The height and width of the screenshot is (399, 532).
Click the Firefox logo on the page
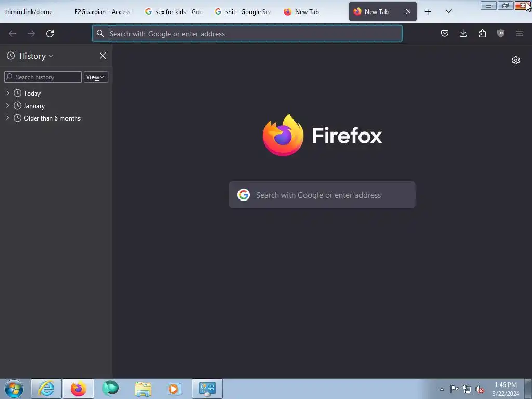click(283, 135)
